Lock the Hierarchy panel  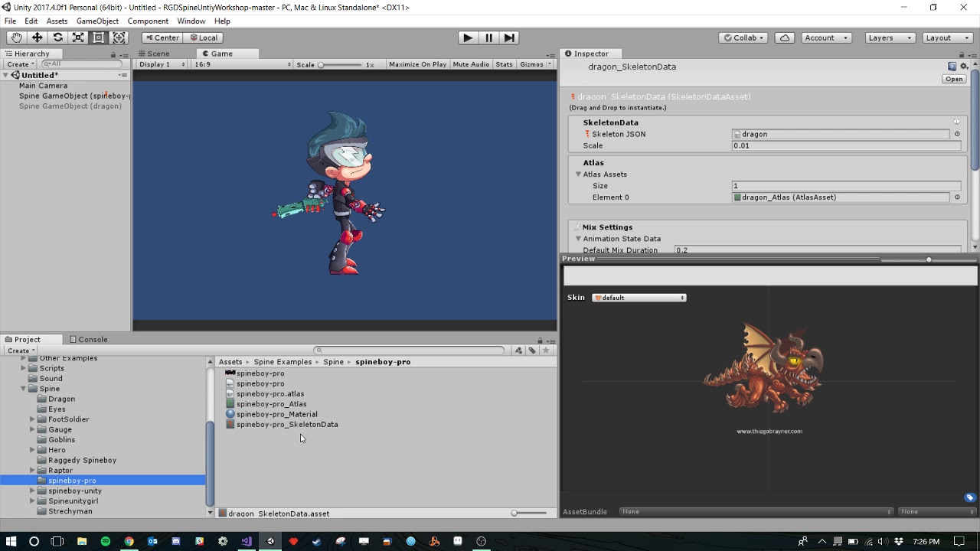(113, 54)
